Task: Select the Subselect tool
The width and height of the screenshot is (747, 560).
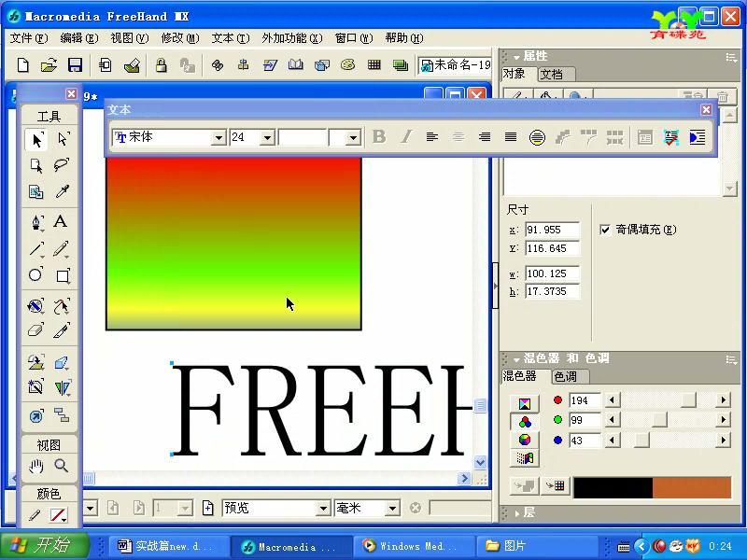Action: pos(63,139)
